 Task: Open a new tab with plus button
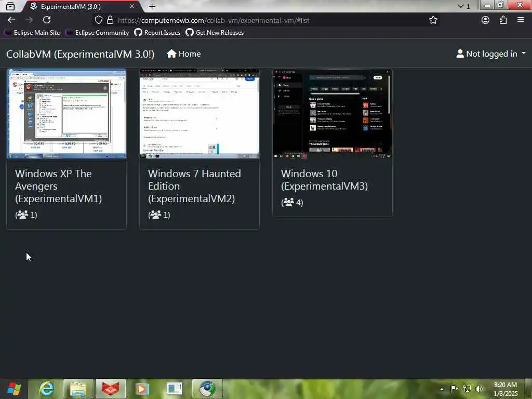pyautogui.click(x=152, y=6)
